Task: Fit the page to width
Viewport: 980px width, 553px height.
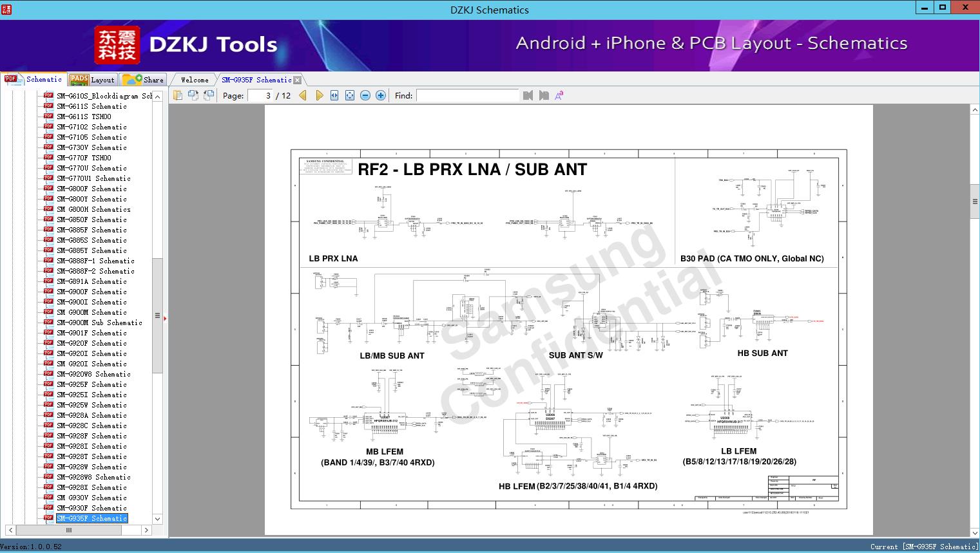Action: (334, 95)
